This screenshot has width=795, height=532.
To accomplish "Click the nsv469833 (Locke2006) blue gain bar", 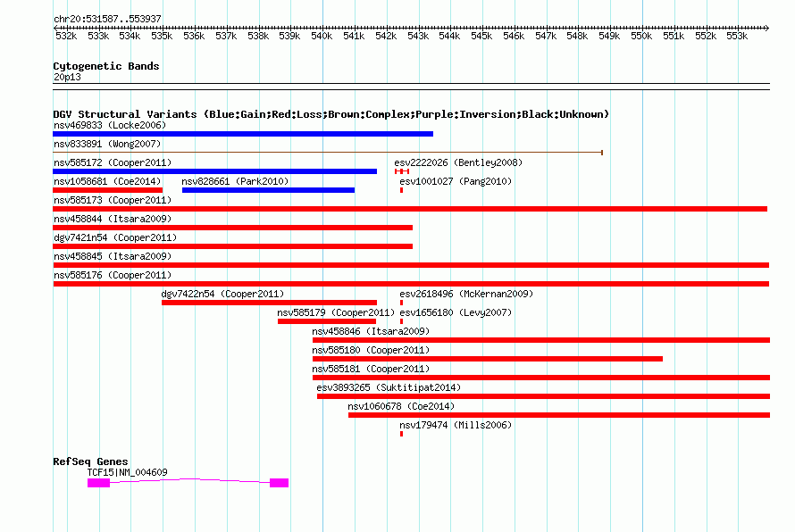I will pyautogui.click(x=243, y=134).
